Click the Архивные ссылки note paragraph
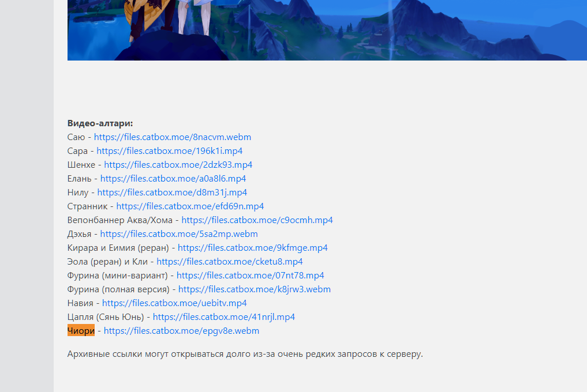 245,354
